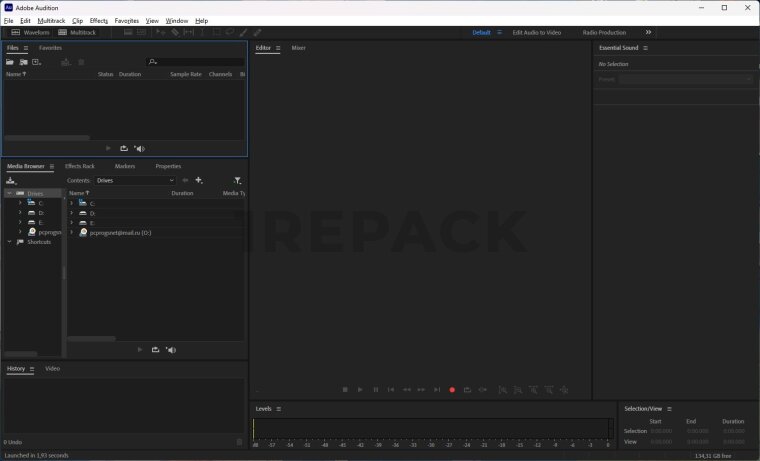Click the New File icon in Files panel
Screen dimensions: 760x461
pyautogui.click(x=36, y=62)
